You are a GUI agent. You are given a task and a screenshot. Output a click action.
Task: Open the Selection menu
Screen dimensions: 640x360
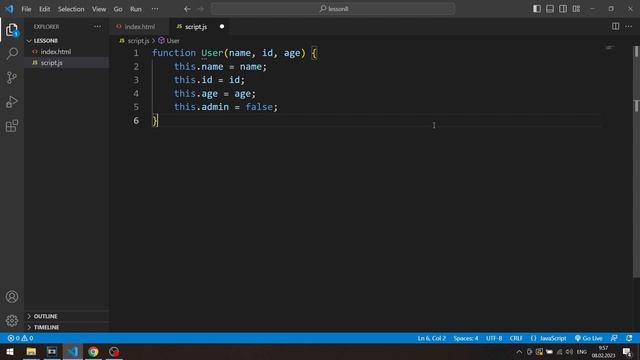coord(71,9)
